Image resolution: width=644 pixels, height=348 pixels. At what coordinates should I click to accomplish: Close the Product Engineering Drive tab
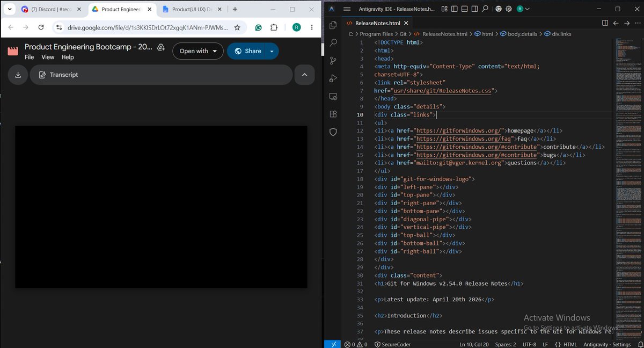pos(149,9)
